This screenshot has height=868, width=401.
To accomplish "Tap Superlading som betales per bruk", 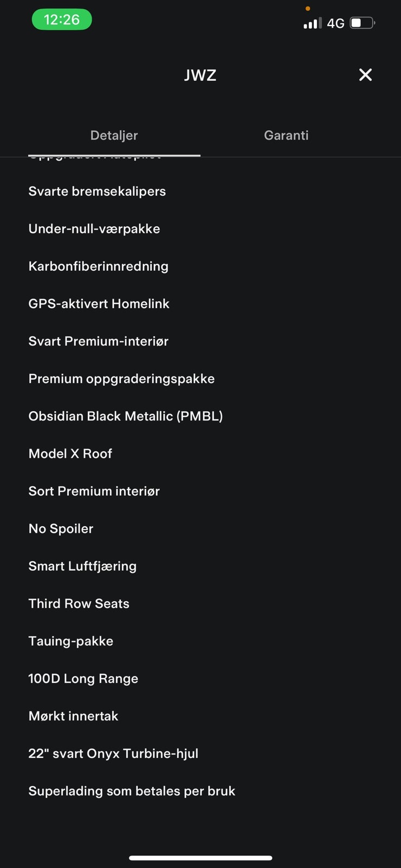I will click(x=132, y=790).
